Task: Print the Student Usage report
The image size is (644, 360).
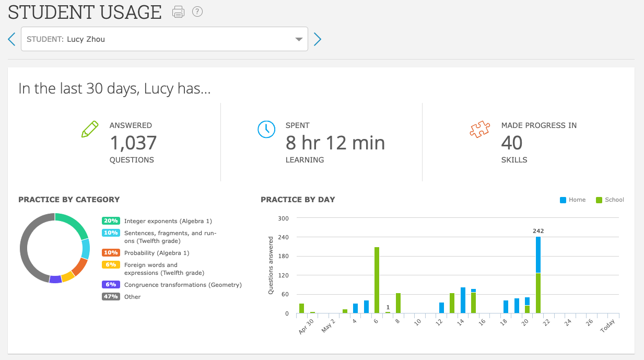Action: pyautogui.click(x=178, y=11)
